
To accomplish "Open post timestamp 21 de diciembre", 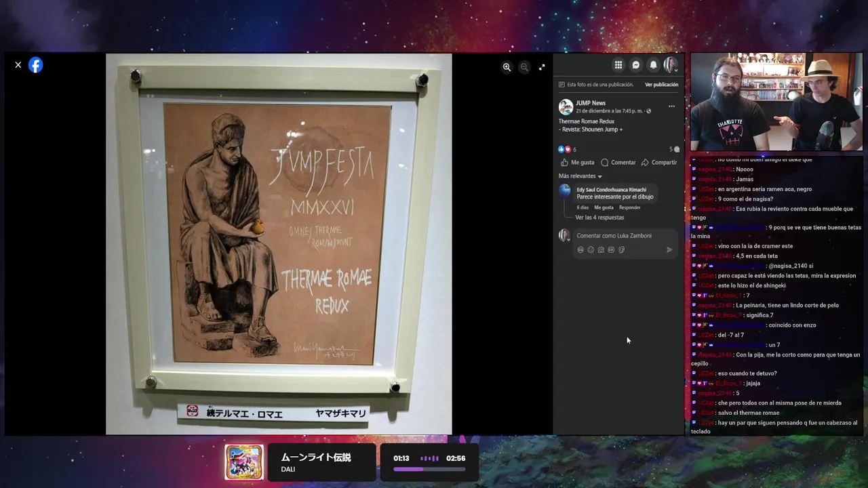I will click(610, 111).
